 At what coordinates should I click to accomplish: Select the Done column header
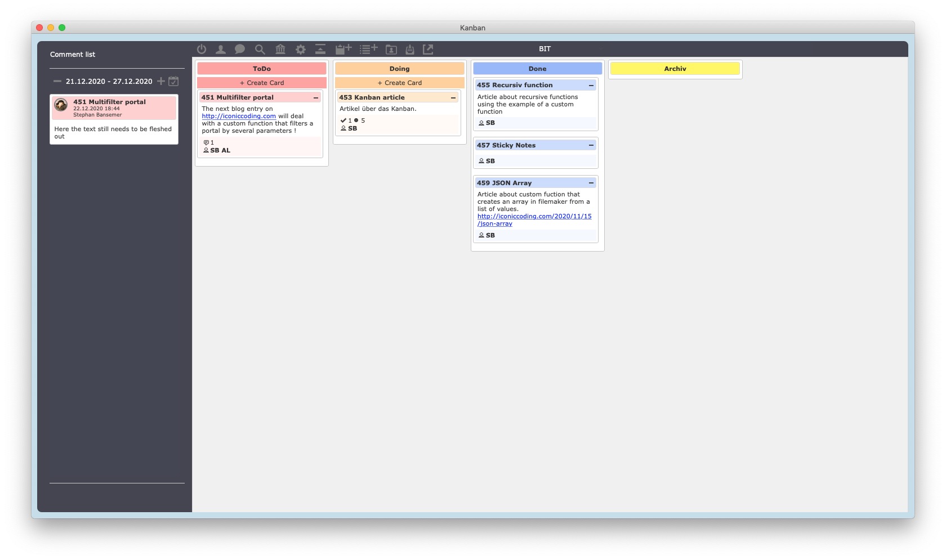click(x=537, y=69)
